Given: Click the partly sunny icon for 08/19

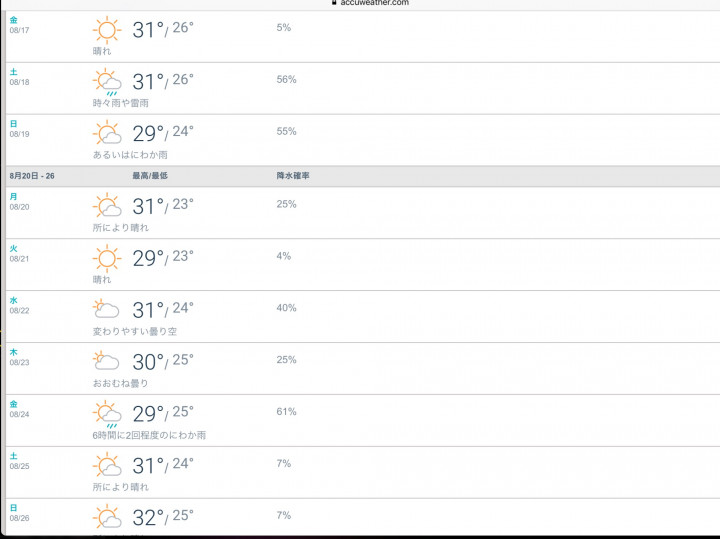Looking at the screenshot, I should click(x=107, y=133).
